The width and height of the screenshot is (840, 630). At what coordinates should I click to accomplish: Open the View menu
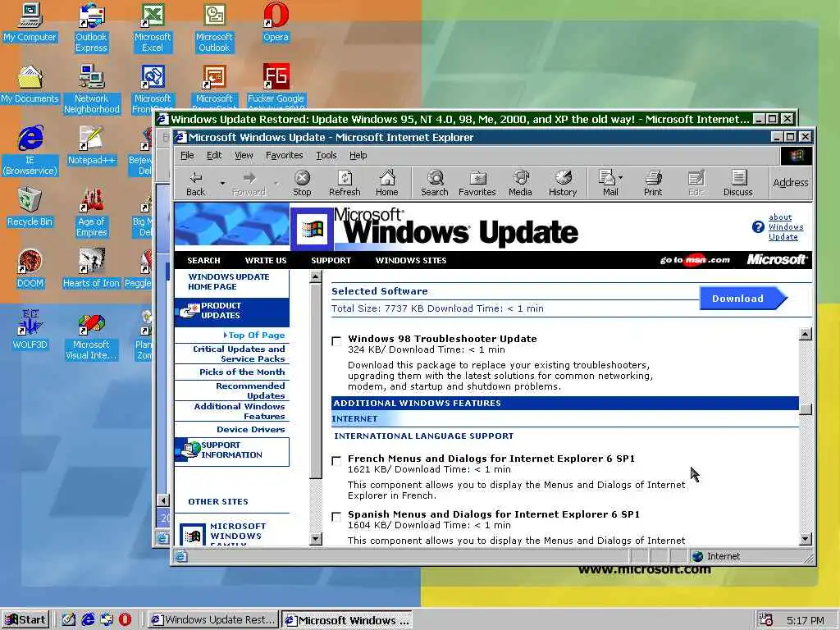click(x=244, y=155)
